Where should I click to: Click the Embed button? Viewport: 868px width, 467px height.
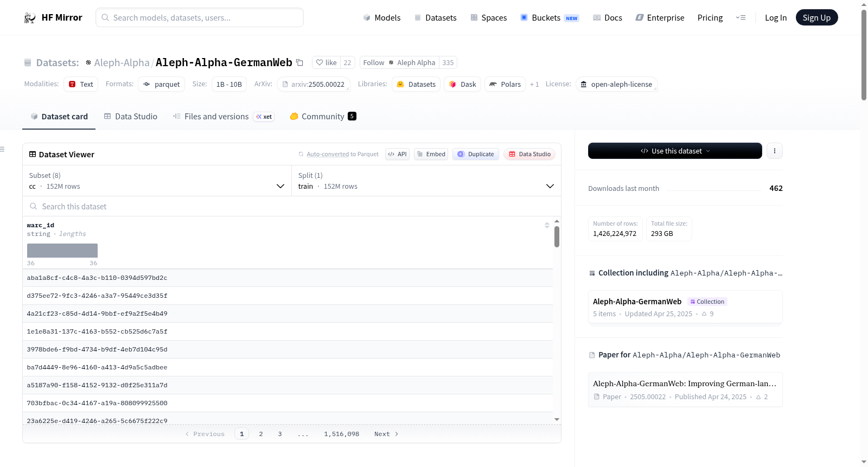(431, 154)
